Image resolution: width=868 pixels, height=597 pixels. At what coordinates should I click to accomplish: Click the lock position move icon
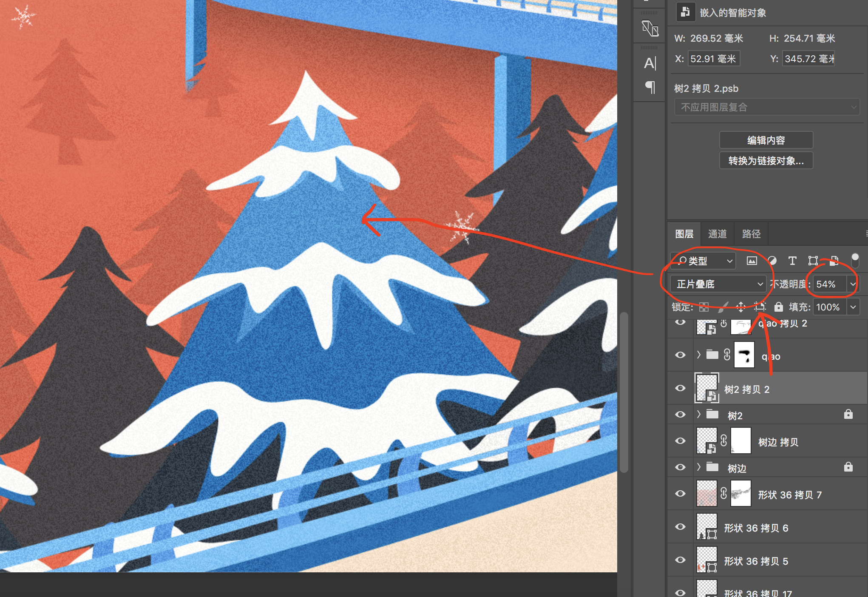[x=740, y=307]
